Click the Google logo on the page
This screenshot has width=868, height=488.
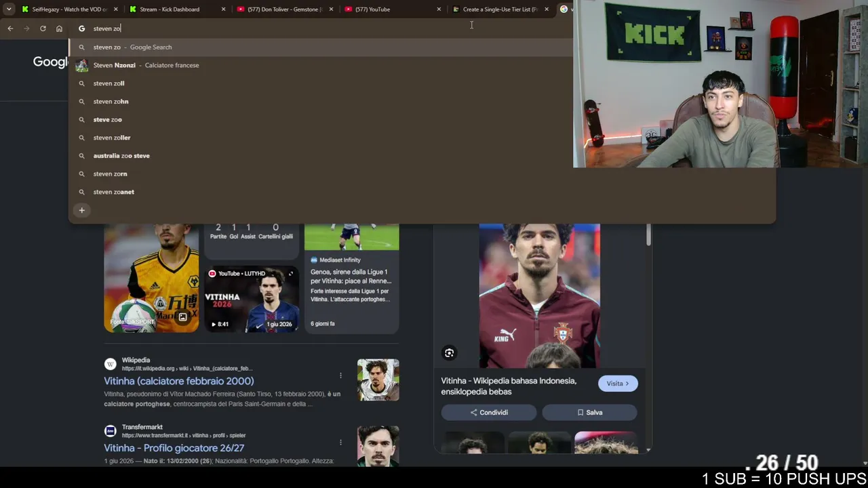[x=51, y=62]
